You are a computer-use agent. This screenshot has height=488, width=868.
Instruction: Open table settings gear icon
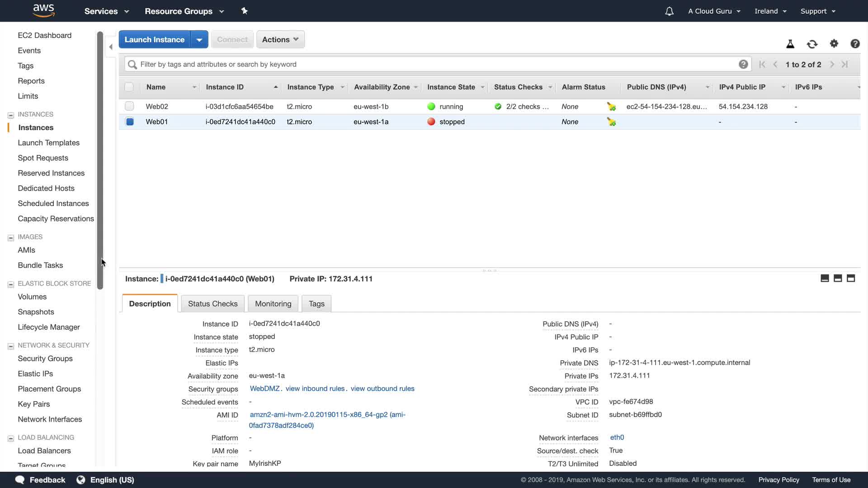click(x=834, y=43)
